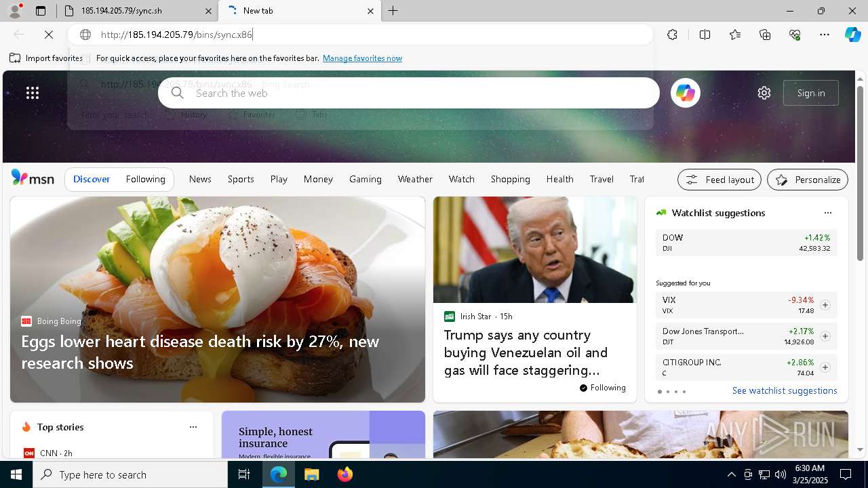The width and height of the screenshot is (868, 488).
Task: Open the Feed layout options
Action: tap(719, 180)
